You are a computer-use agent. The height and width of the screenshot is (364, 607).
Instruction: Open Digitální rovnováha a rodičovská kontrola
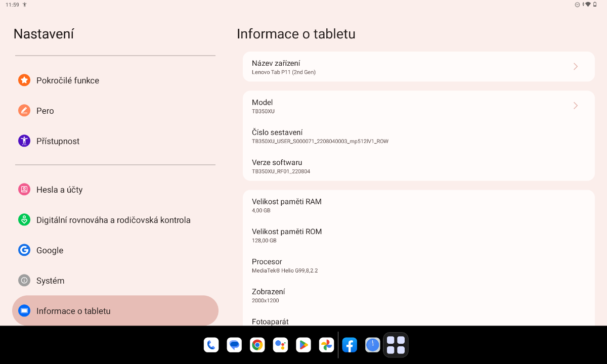click(x=113, y=220)
